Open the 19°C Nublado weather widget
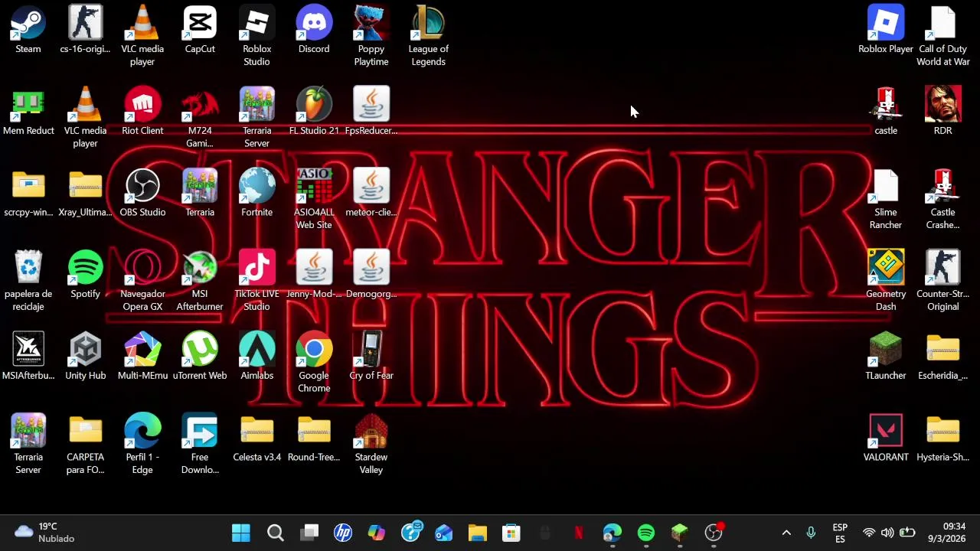The image size is (980, 551). 44,533
